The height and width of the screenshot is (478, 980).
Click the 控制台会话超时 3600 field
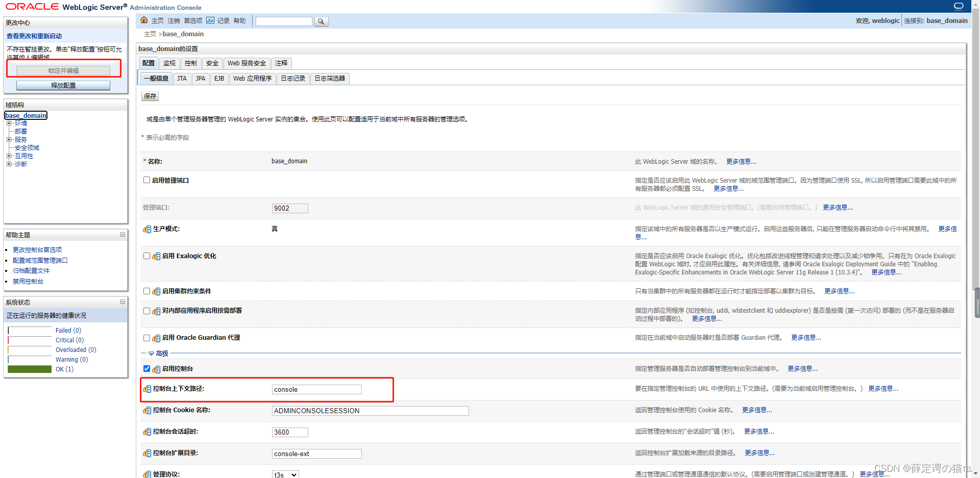point(289,433)
